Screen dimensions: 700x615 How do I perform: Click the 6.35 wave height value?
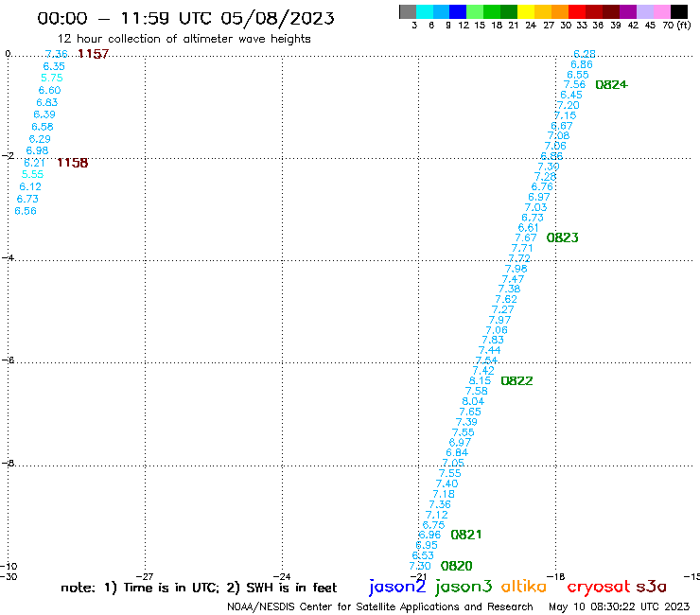[x=54, y=66]
